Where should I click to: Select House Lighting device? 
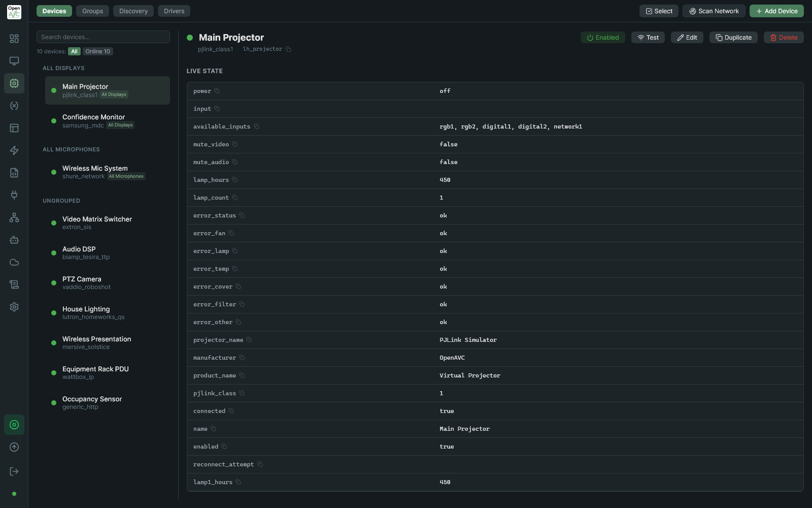point(108,313)
